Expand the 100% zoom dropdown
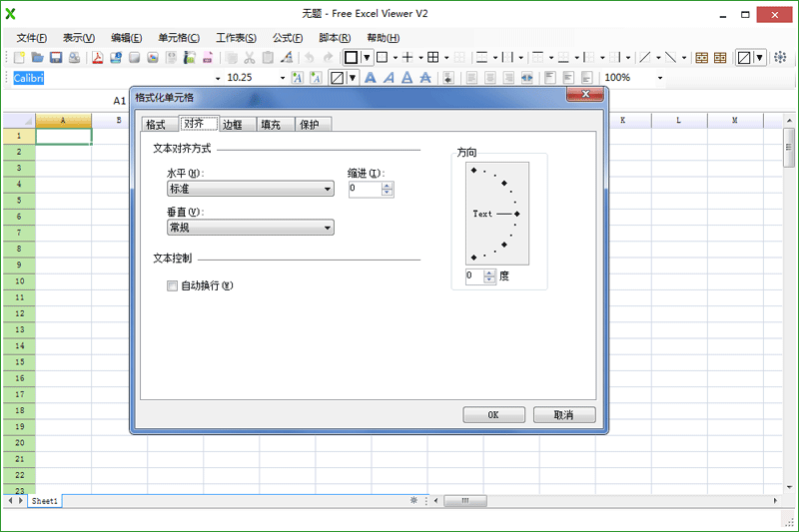Screen dimensions: 799x532 pos(660,79)
